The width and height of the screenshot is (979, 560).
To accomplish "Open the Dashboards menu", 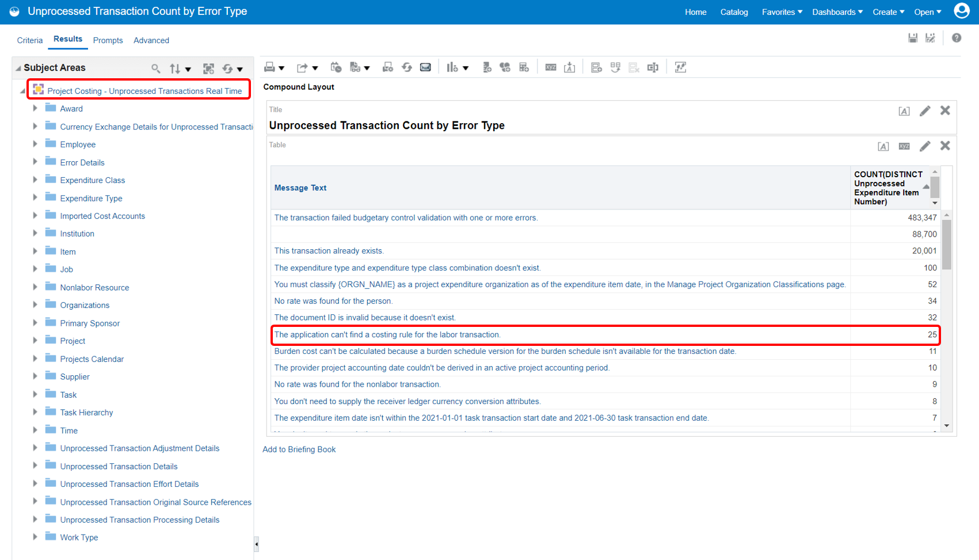I will coord(837,12).
